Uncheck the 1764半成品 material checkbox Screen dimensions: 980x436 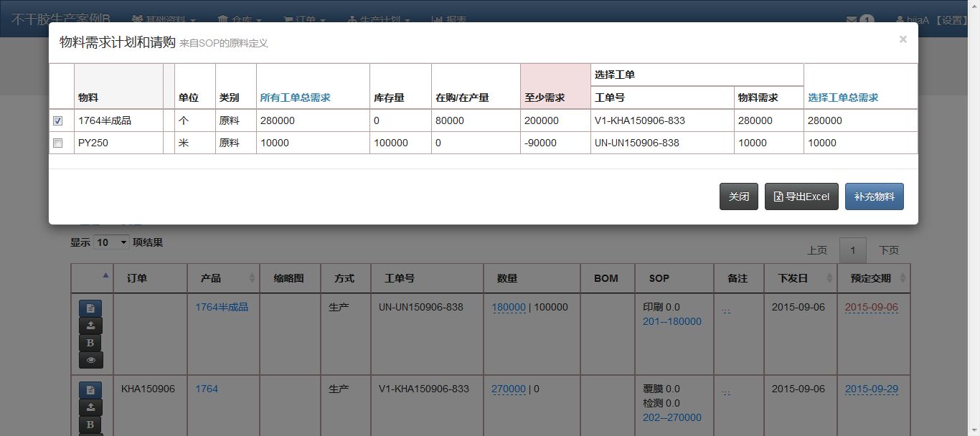(58, 121)
